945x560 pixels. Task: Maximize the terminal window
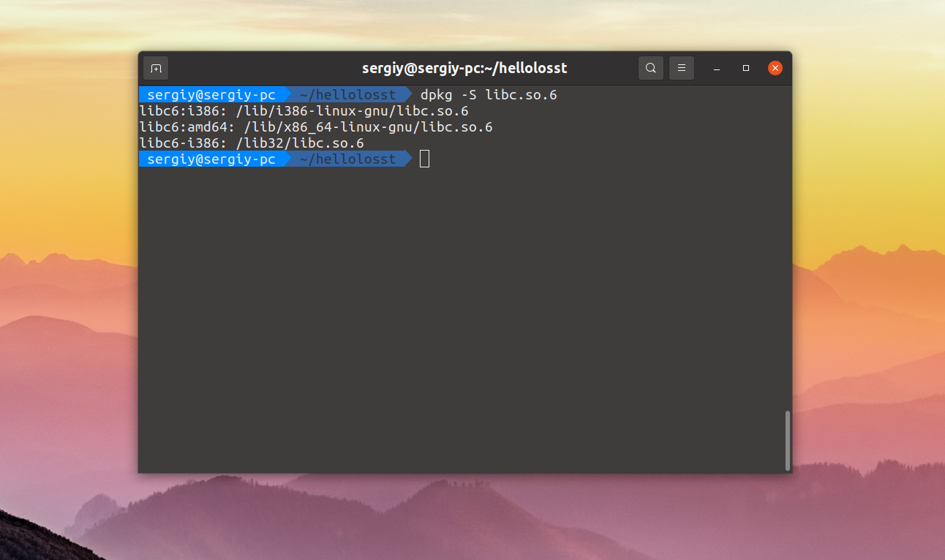(746, 68)
